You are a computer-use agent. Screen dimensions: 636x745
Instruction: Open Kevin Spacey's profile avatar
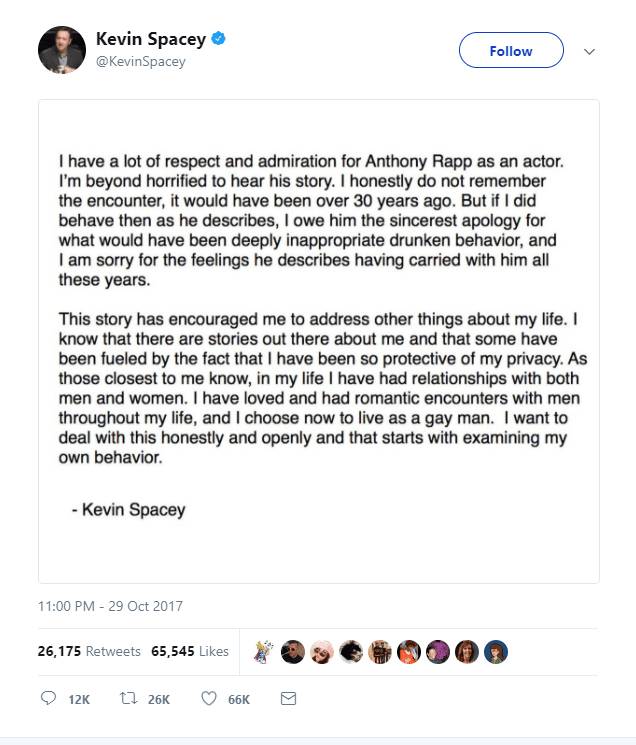[61, 49]
